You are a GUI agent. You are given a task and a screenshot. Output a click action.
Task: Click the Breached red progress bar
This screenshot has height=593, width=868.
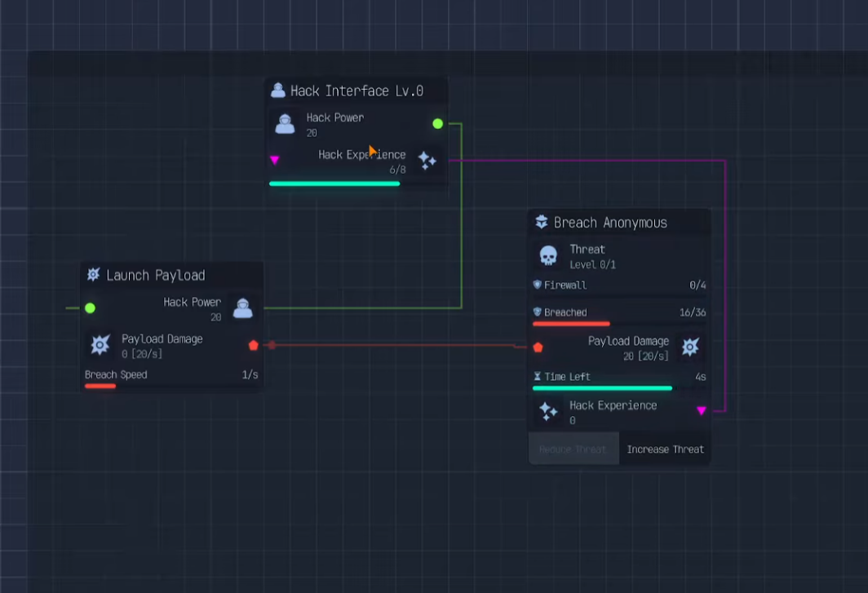point(571,324)
